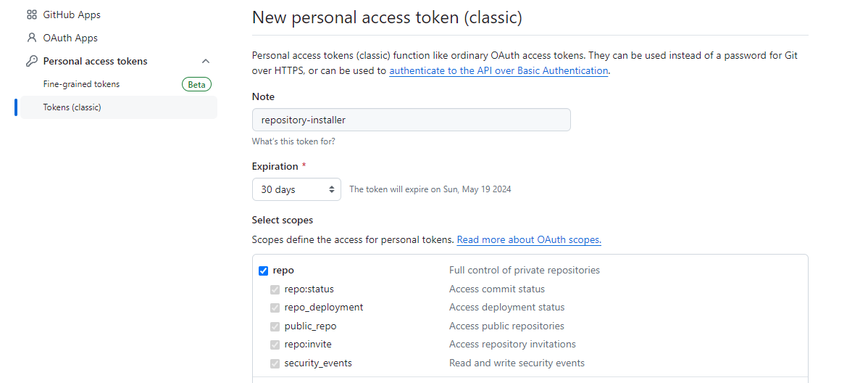Toggle the public_repo checkbox
The height and width of the screenshot is (383, 868).
pyautogui.click(x=275, y=326)
